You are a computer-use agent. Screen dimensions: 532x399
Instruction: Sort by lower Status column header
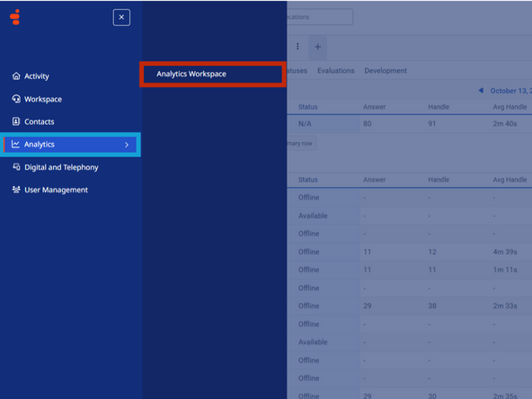307,180
